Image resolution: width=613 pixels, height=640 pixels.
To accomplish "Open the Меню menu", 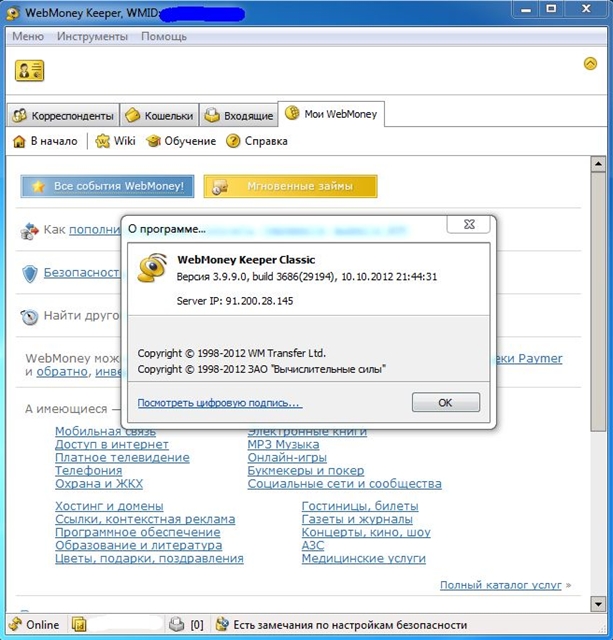I will coord(28,36).
